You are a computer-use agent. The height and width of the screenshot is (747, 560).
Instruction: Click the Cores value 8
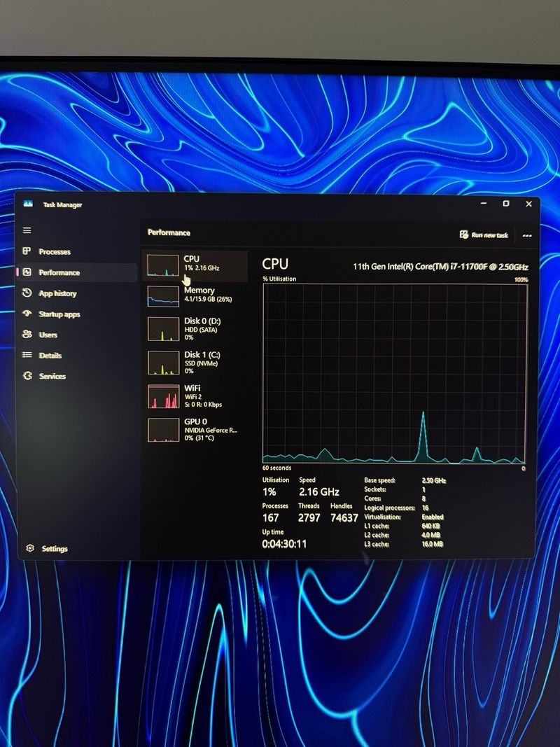423,498
